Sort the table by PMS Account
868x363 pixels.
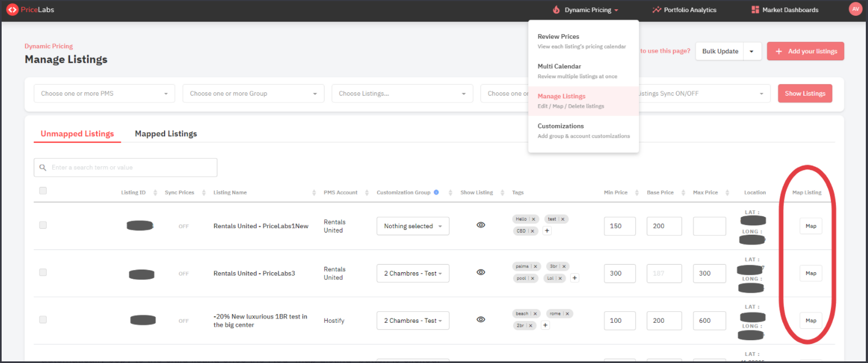pos(367,192)
